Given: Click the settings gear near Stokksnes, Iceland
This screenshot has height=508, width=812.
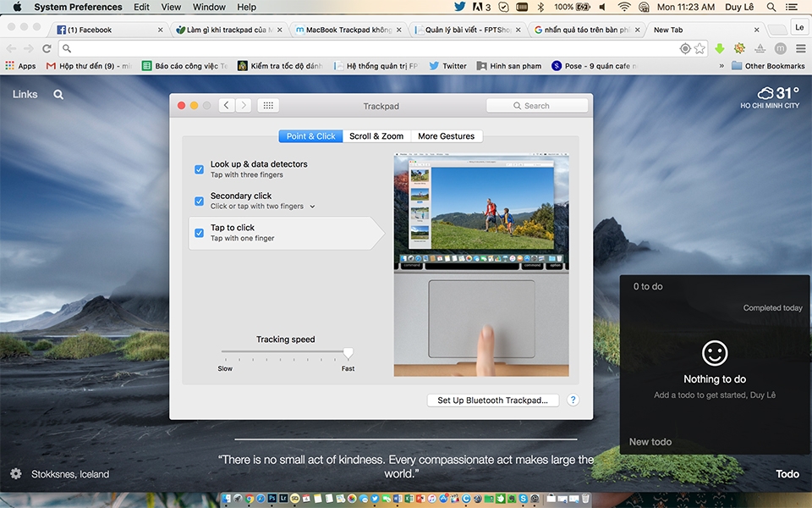Looking at the screenshot, I should click(x=16, y=474).
